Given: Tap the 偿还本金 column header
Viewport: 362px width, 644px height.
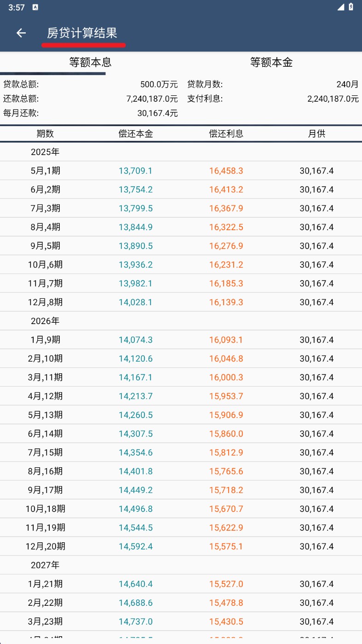Looking at the screenshot, I should pos(135,133).
